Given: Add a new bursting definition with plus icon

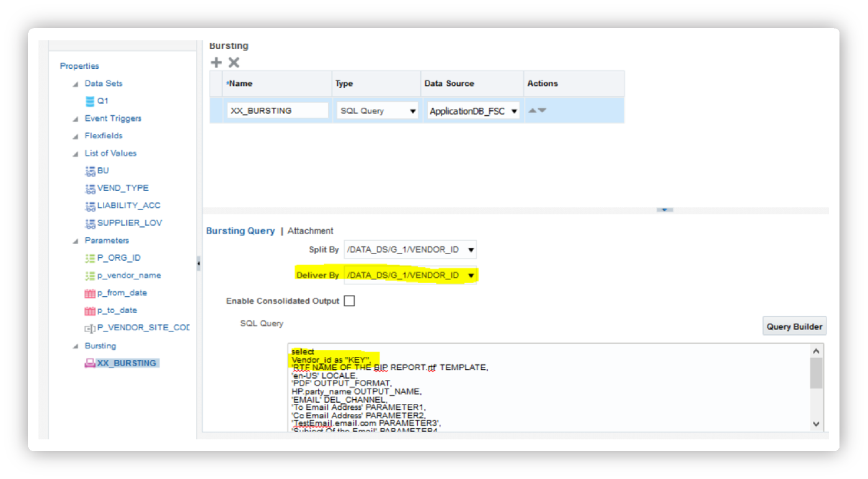Looking at the screenshot, I should 216,62.
